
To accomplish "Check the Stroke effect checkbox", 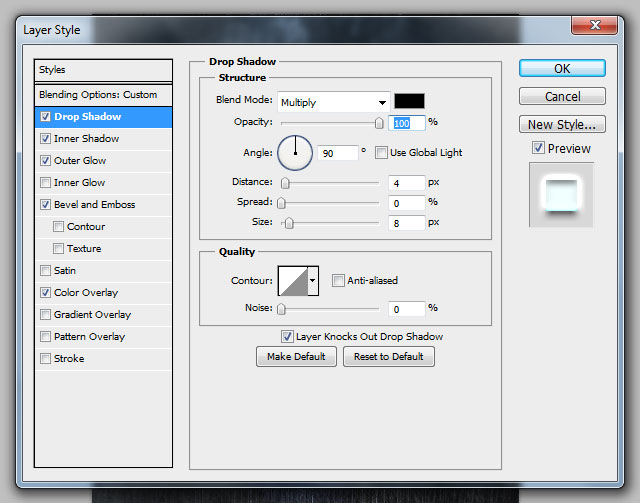I will point(45,359).
